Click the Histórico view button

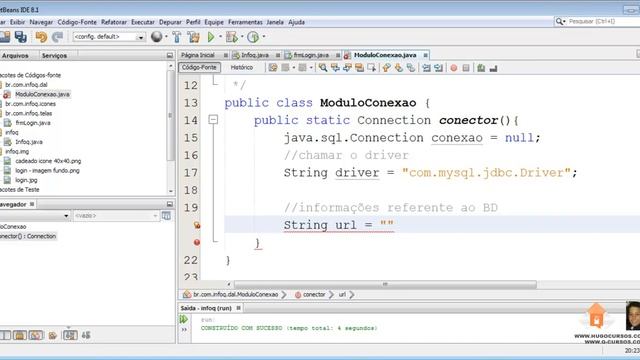pos(242,67)
